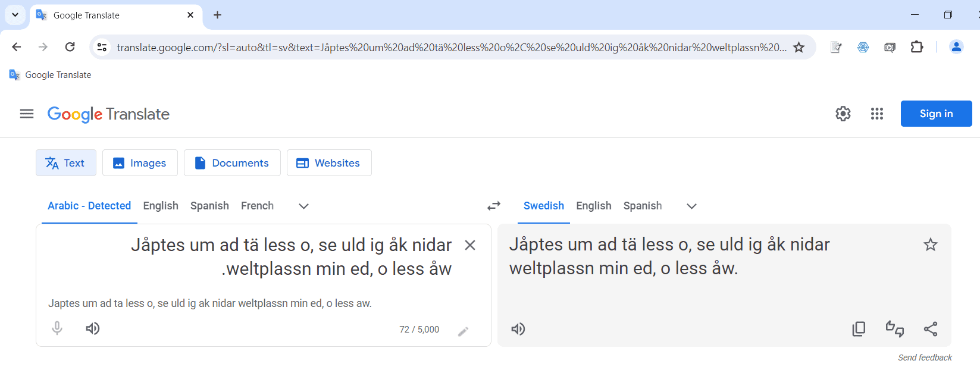Open the tab search dropdown
The image size is (980, 373).
[x=15, y=15]
